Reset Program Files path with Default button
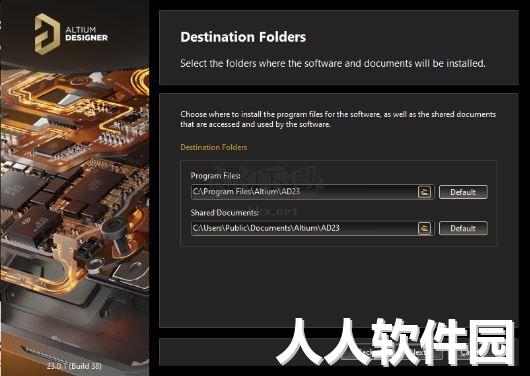The height and width of the screenshot is (376, 530). click(463, 192)
